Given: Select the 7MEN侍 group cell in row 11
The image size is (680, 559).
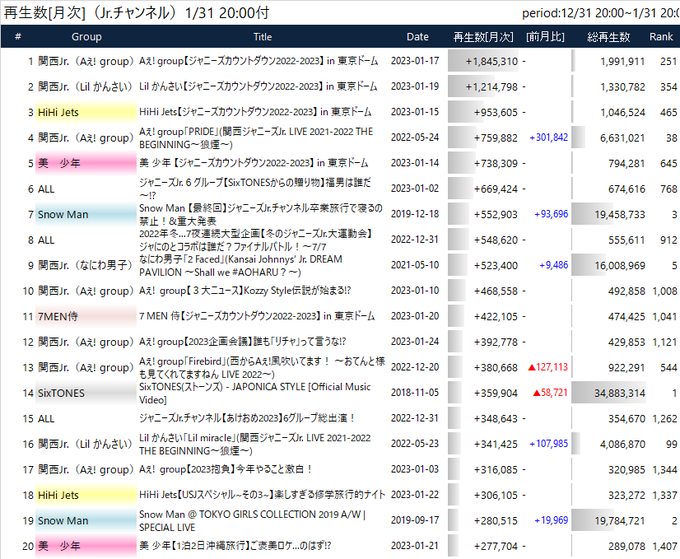Looking at the screenshot, I should 86,317.
